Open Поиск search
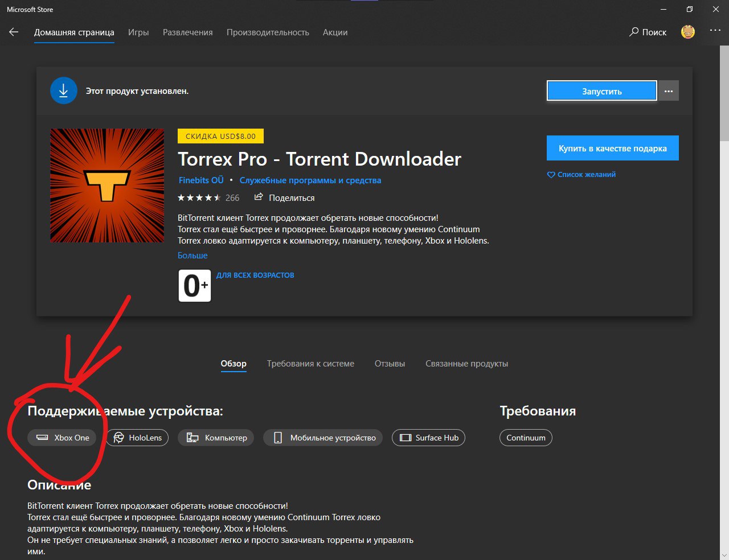Viewport: 729px width, 560px height. tap(648, 32)
